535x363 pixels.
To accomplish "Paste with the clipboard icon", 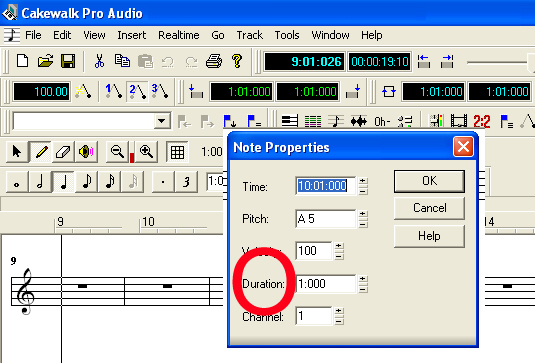I will [145, 61].
